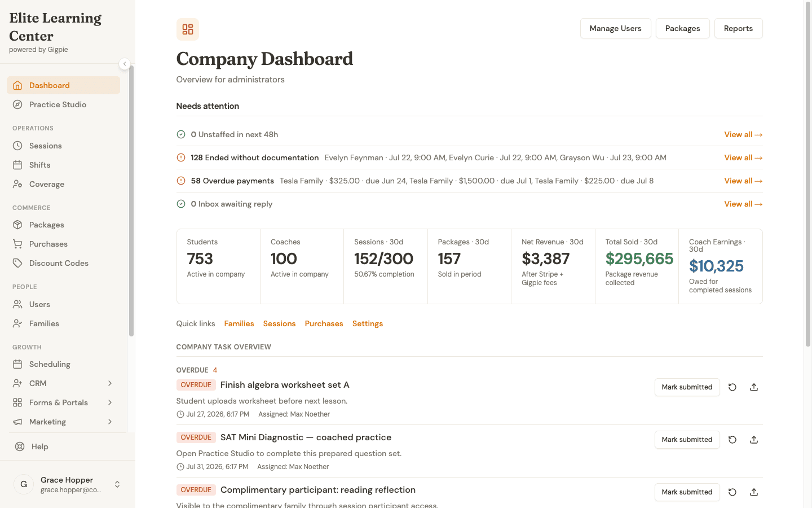
Task: Click the Purchases cart icon
Action: point(17,244)
